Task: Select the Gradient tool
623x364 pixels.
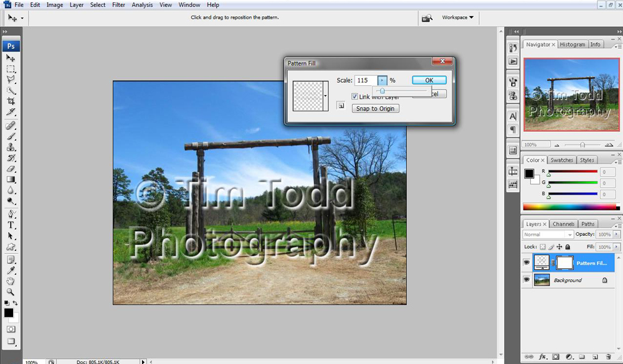Action: pos(11,179)
